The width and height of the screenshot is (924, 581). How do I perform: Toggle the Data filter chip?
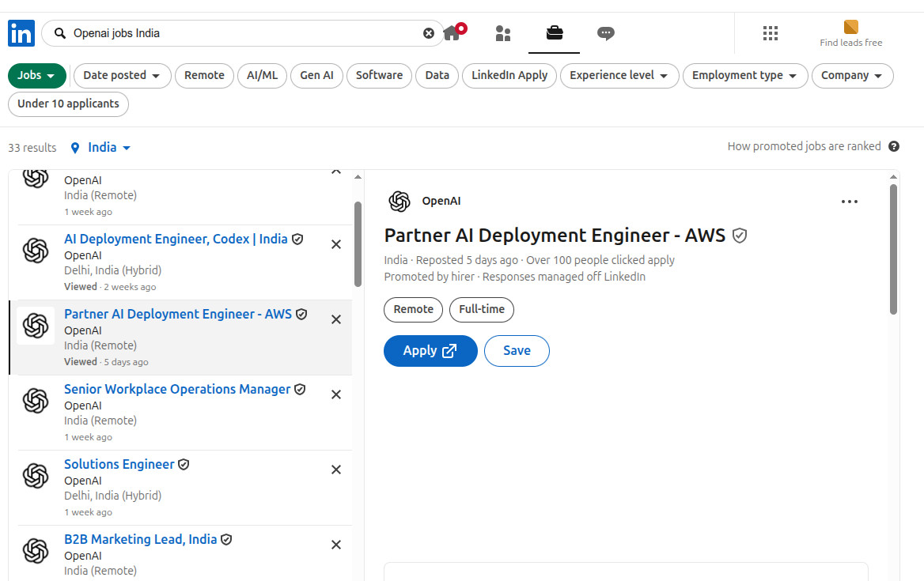pos(437,75)
